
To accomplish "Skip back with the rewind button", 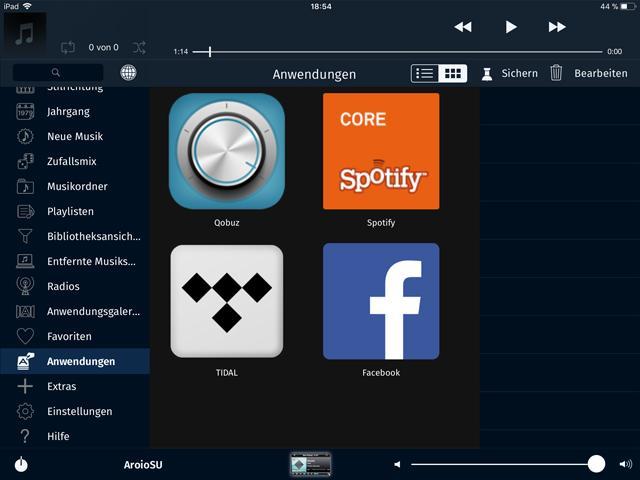I will [x=463, y=27].
